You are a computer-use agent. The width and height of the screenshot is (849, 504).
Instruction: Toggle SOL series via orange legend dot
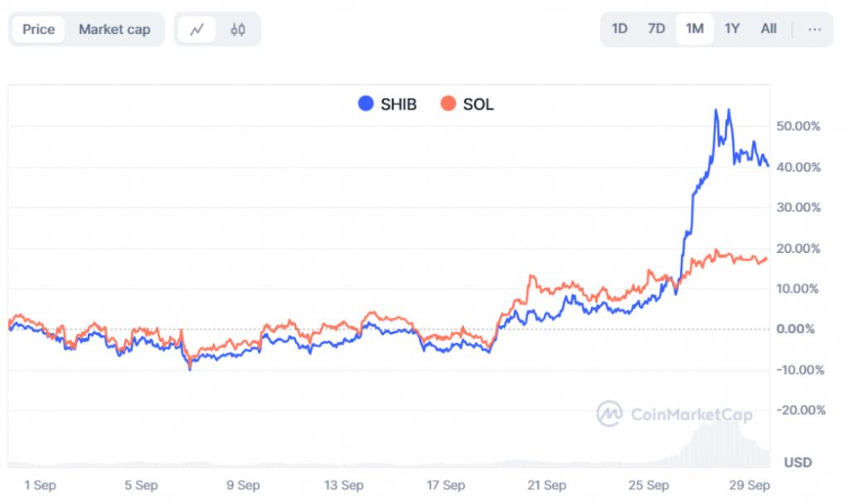coord(449,104)
